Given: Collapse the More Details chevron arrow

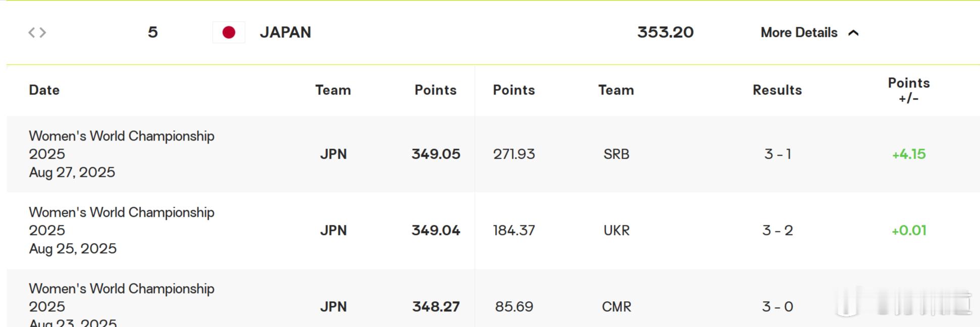Looking at the screenshot, I should (853, 33).
